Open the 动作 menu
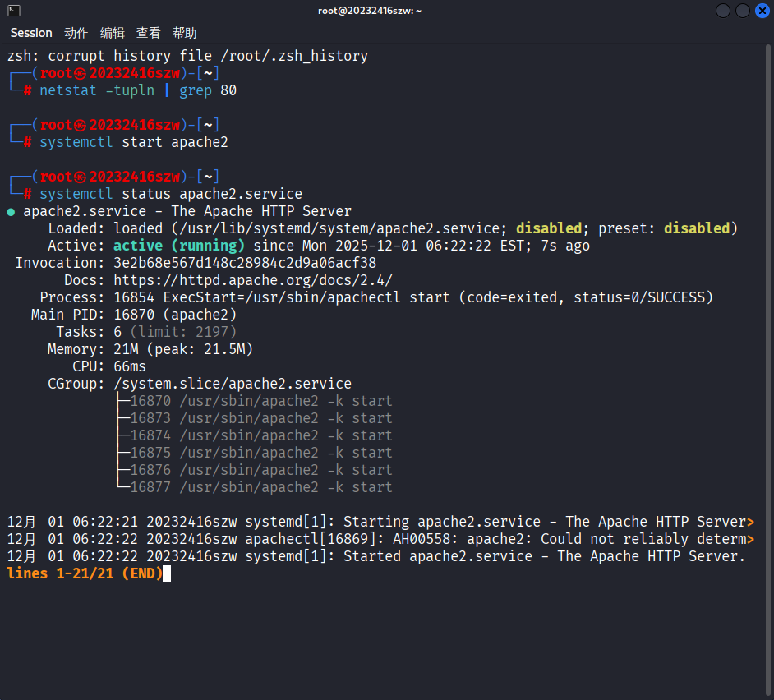This screenshot has height=700, width=774. tap(76, 33)
